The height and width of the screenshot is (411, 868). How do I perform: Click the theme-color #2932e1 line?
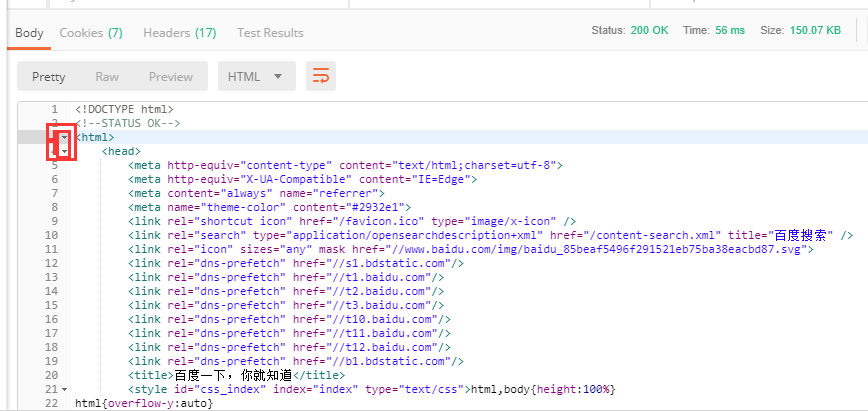[x=270, y=207]
